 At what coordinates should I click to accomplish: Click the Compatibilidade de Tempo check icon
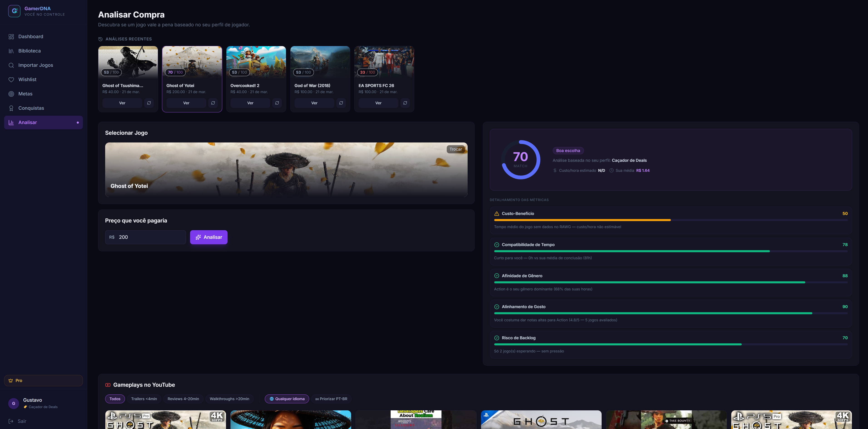click(497, 245)
